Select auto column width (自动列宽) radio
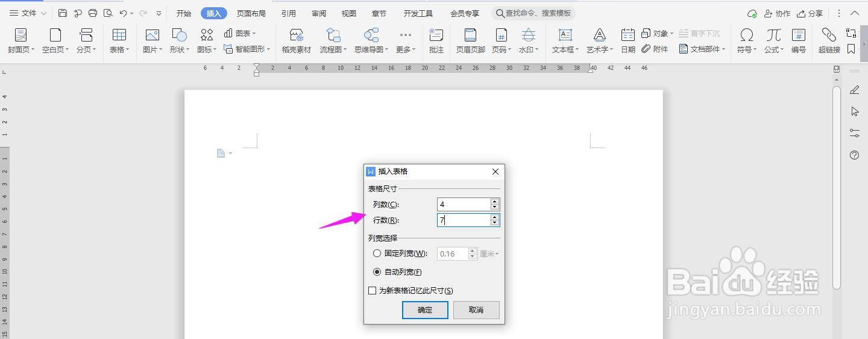The image size is (868, 339). point(377,272)
